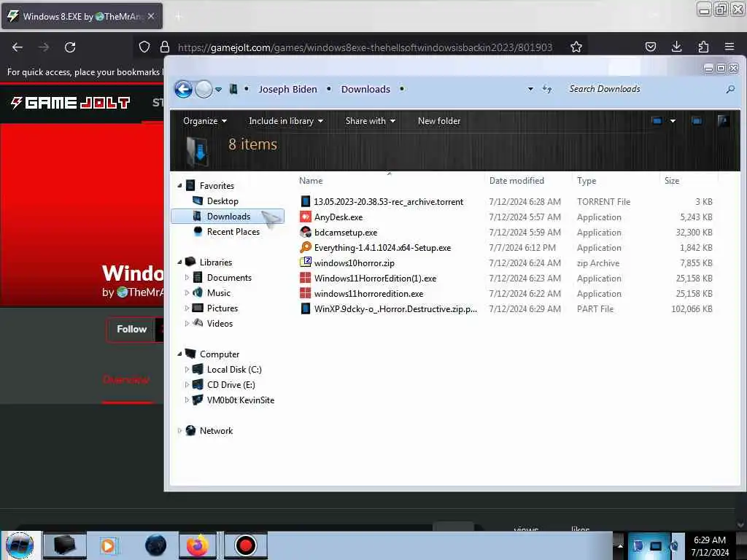747x560 pixels.
Task: Expand the Music library
Action: [187, 292]
